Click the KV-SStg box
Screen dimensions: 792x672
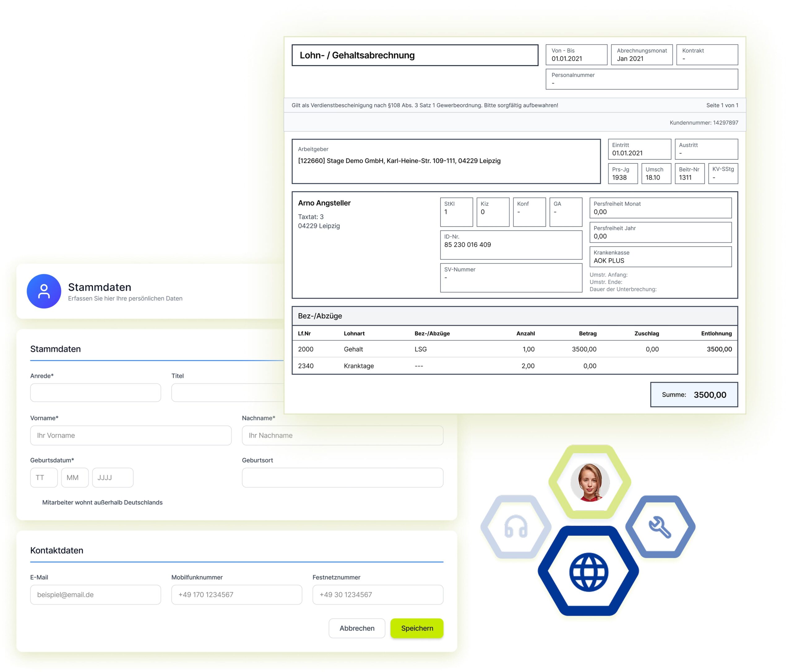[723, 174]
